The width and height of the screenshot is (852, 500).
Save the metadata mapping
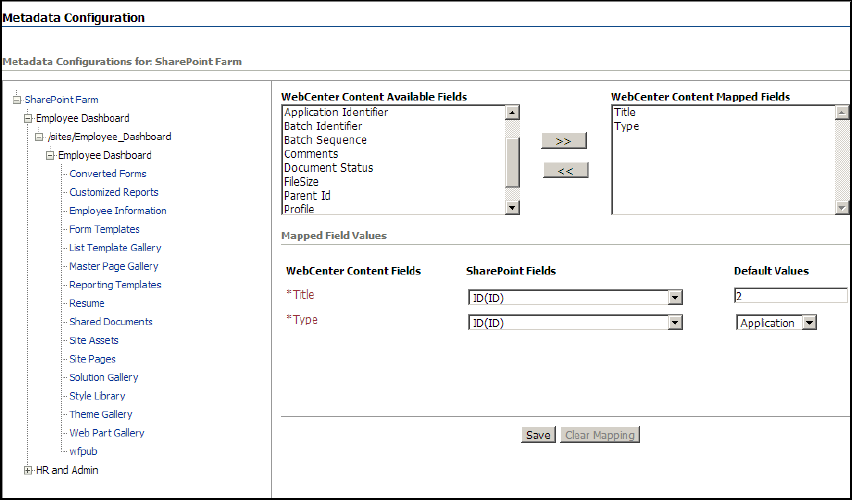coord(538,435)
